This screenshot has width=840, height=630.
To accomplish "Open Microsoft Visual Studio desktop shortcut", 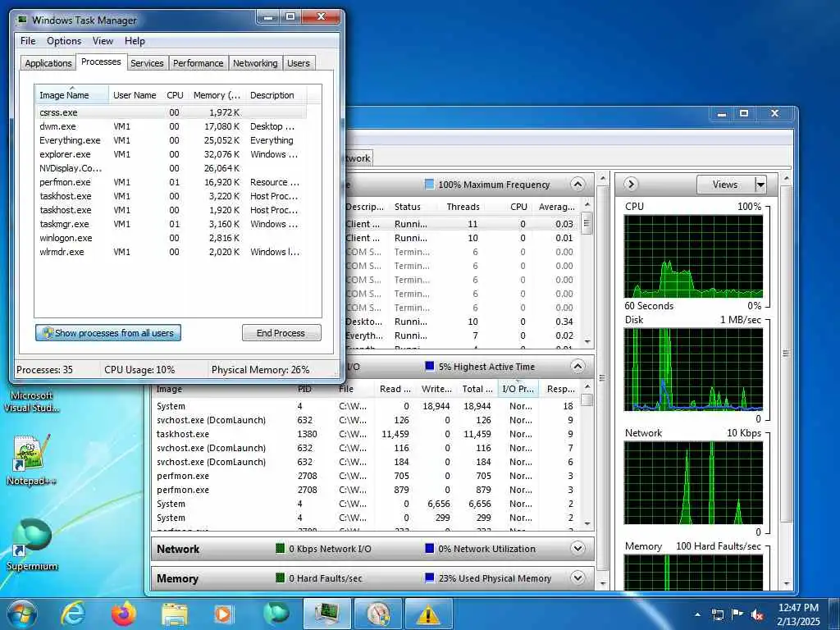I will point(32,401).
